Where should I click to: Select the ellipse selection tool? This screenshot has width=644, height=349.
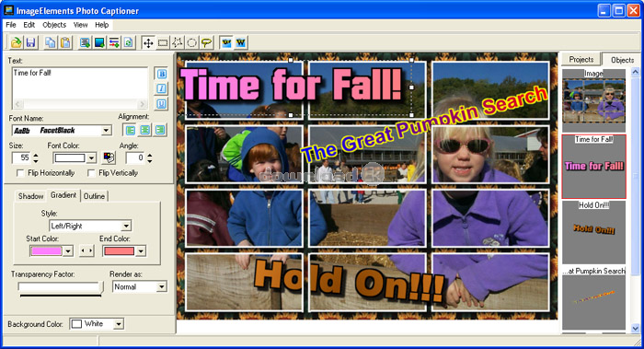point(191,42)
